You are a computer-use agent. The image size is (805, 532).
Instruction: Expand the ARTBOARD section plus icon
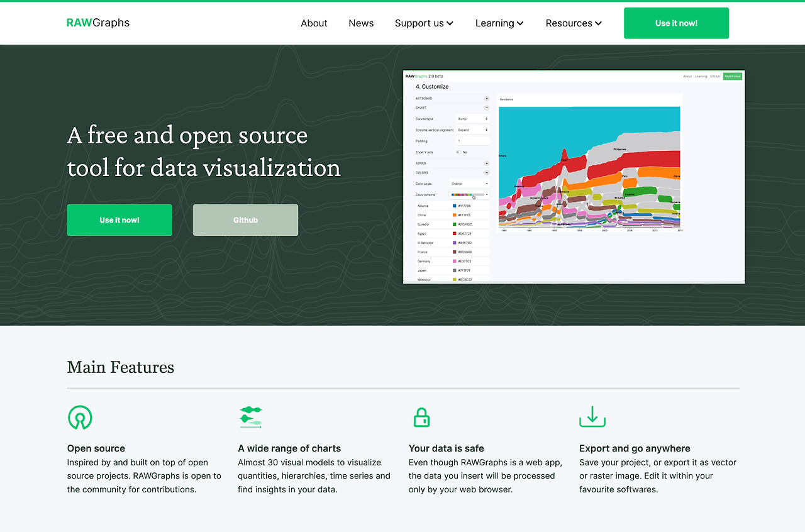[486, 99]
